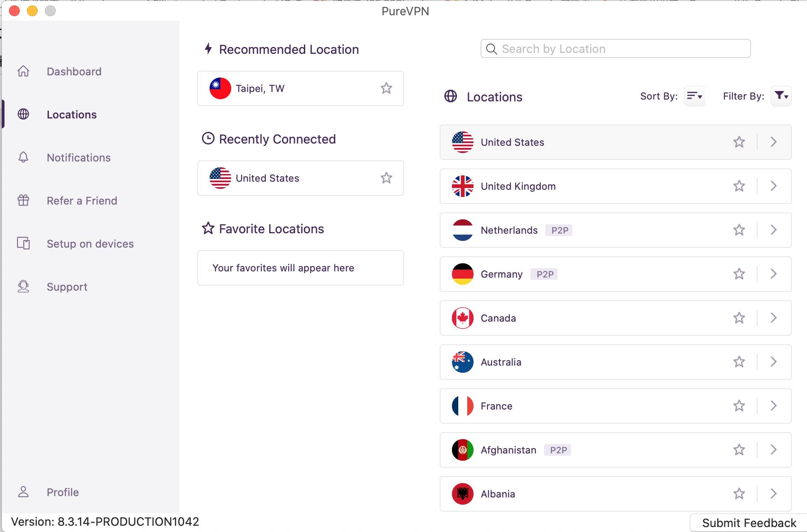The width and height of the screenshot is (807, 532).
Task: Click the Netherlands flag icon
Action: pos(463,230)
